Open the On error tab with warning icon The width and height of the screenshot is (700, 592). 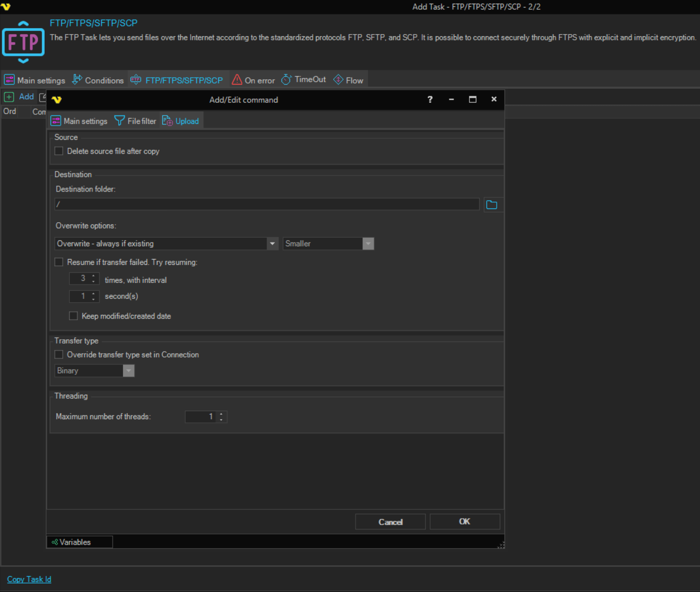[253, 80]
